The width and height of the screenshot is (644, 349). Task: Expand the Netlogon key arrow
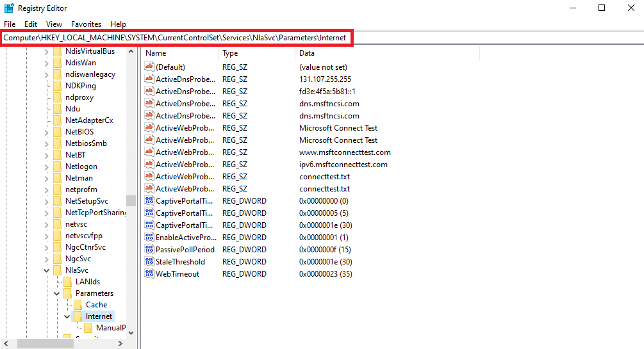(x=46, y=166)
